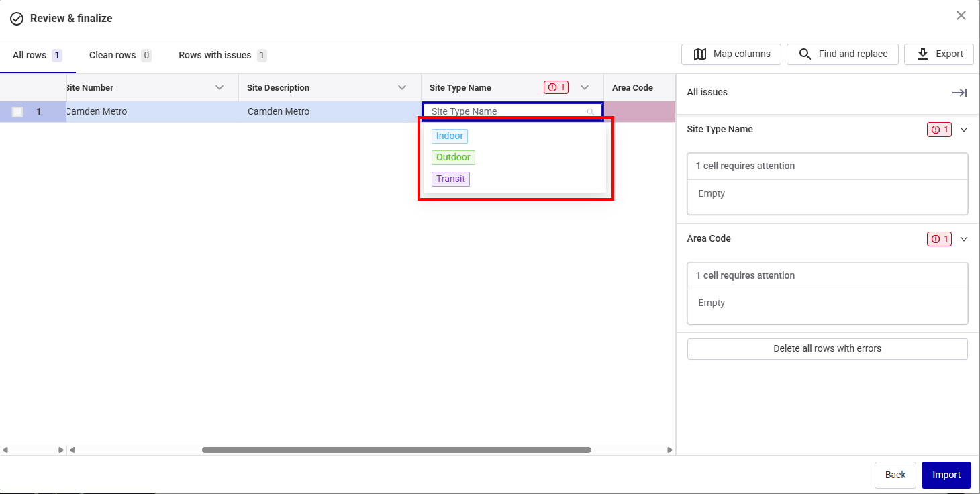Click Empty under Site Type Name issues
980x494 pixels.
pyautogui.click(x=712, y=194)
